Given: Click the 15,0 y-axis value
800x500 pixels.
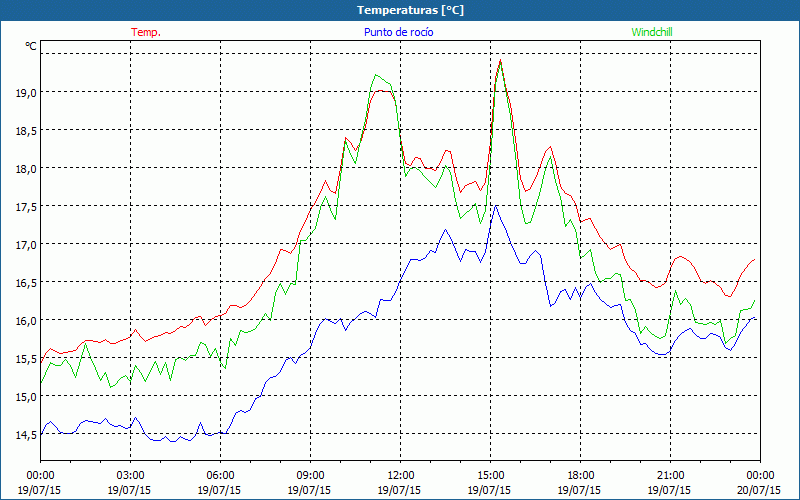Looking at the screenshot, I should click(x=26, y=396).
